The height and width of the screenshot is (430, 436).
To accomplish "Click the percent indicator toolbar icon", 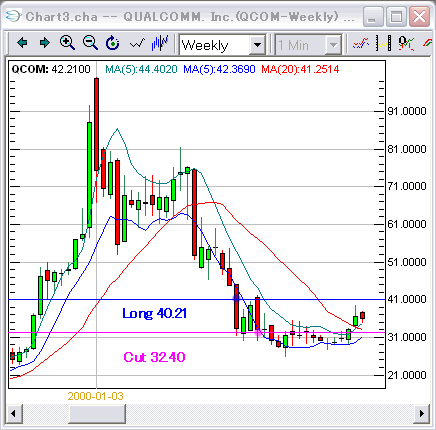I will (406, 43).
